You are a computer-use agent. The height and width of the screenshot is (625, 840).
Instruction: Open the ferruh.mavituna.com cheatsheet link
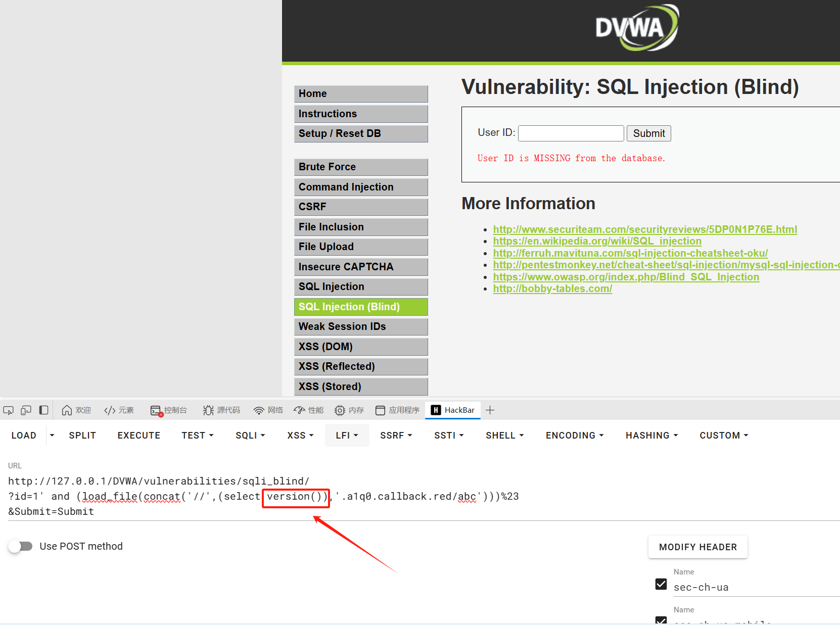(x=630, y=253)
